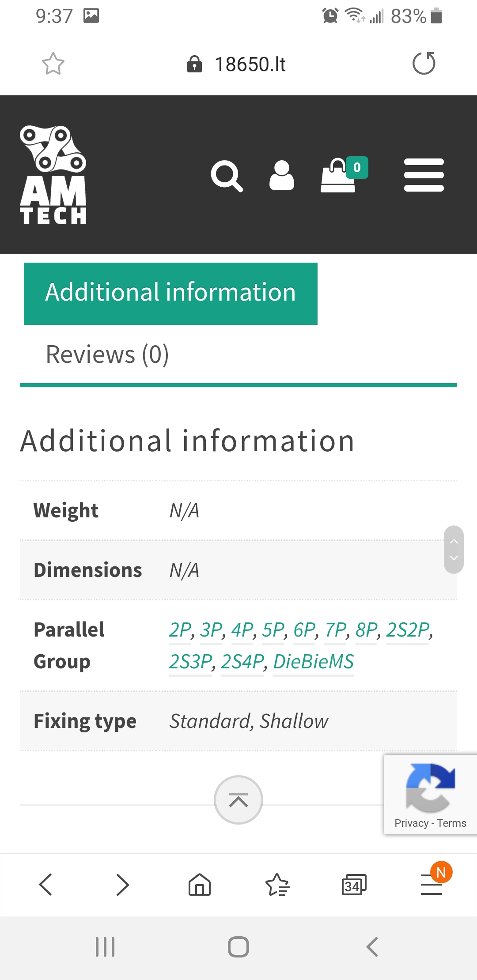Image resolution: width=477 pixels, height=980 pixels.
Task: Open the user account icon
Action: coord(282,176)
